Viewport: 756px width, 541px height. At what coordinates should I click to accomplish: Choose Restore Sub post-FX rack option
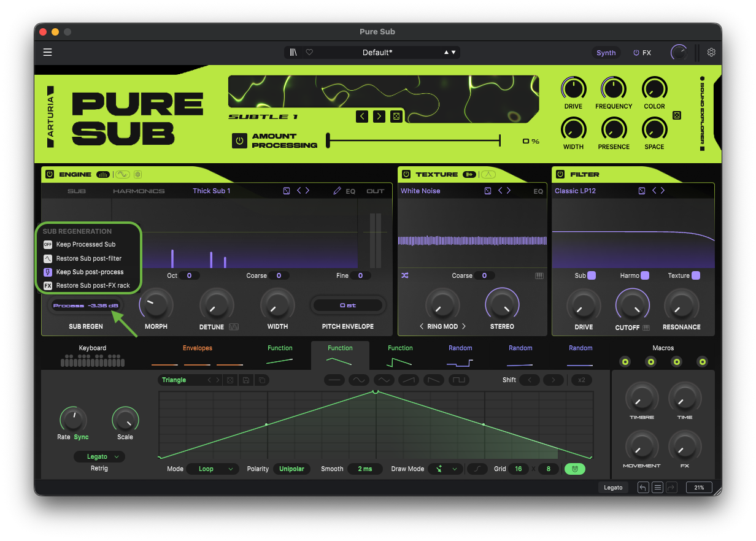click(86, 285)
